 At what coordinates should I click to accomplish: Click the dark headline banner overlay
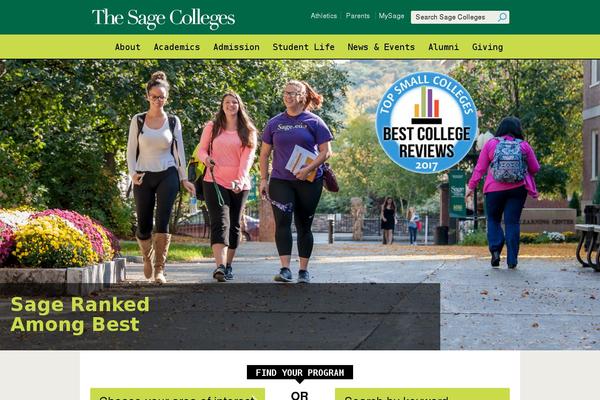point(220,316)
